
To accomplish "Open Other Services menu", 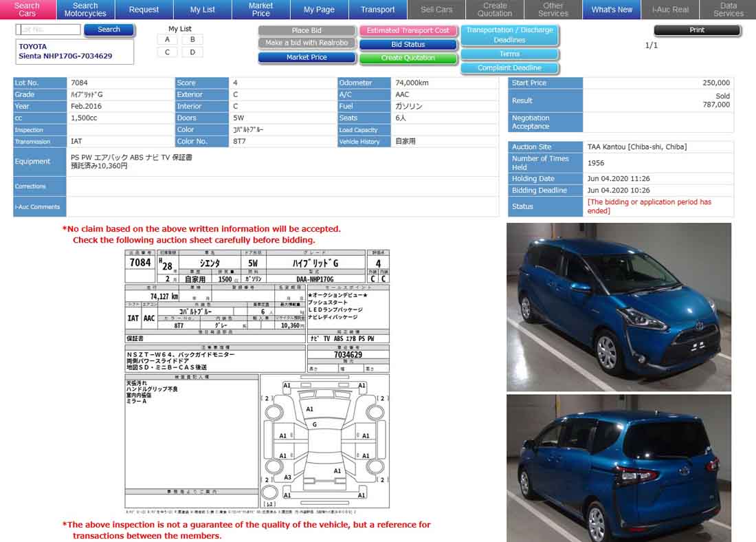I will (553, 9).
